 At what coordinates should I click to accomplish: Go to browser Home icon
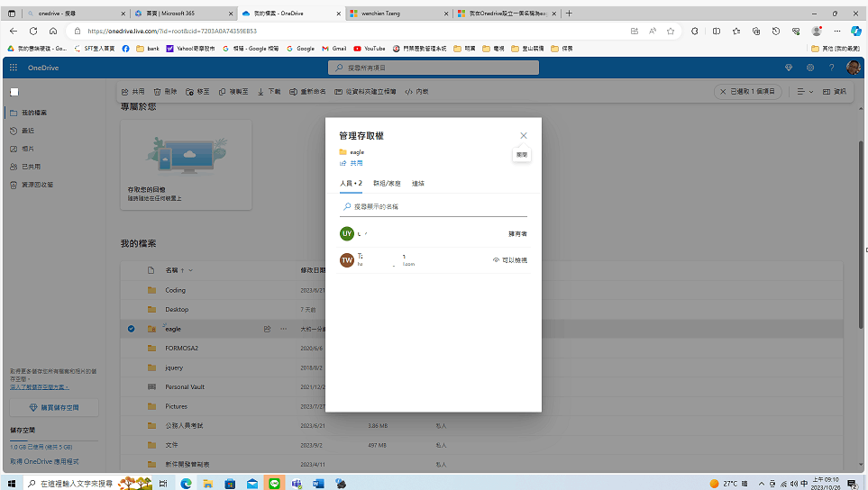click(53, 31)
